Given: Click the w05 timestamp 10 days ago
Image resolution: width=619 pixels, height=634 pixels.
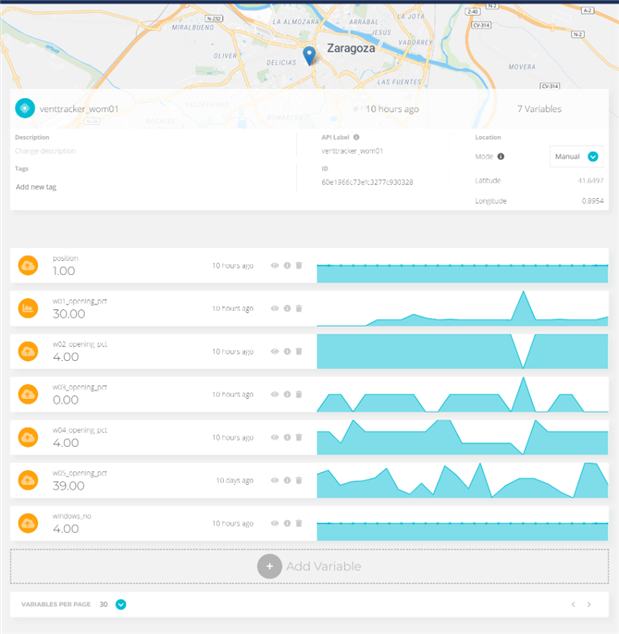Looking at the screenshot, I should 235,480.
